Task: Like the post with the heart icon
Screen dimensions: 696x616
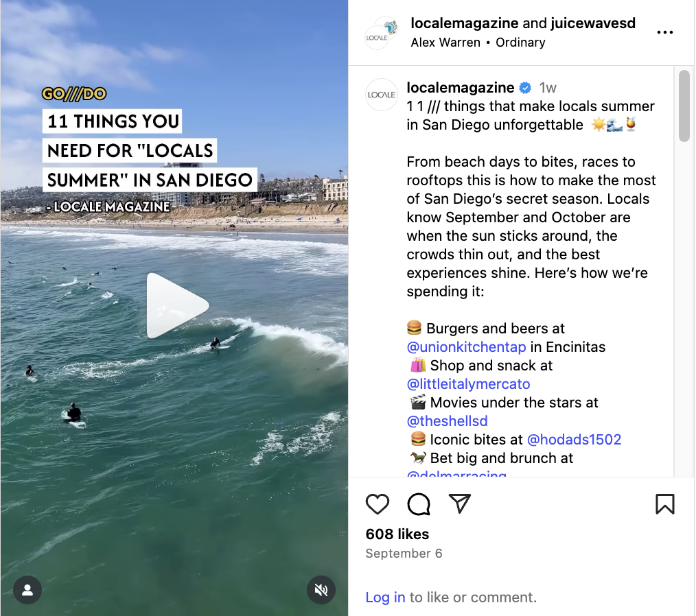Action: coord(378,504)
